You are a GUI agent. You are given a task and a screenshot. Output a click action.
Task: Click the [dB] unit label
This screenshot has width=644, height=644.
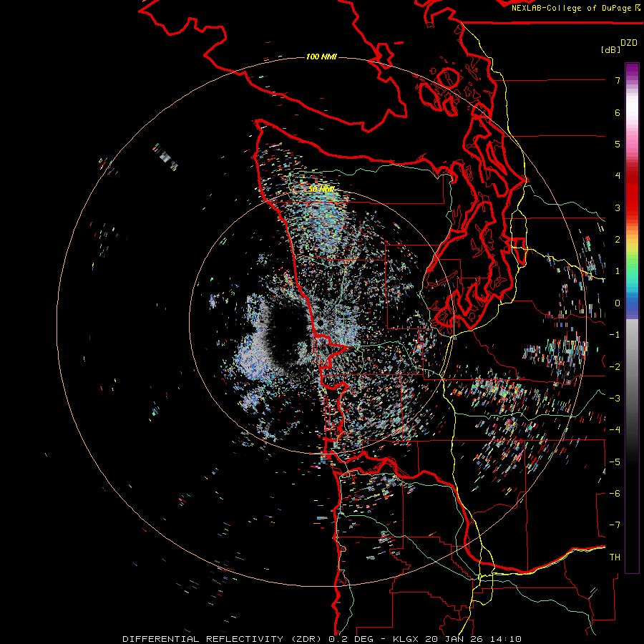pyautogui.click(x=610, y=49)
